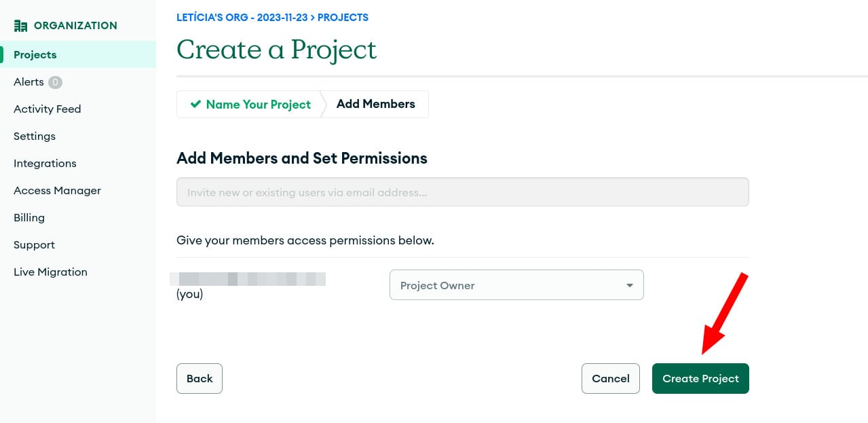Image resolution: width=868 pixels, height=423 pixels.
Task: Open the Support page
Action: tap(34, 244)
